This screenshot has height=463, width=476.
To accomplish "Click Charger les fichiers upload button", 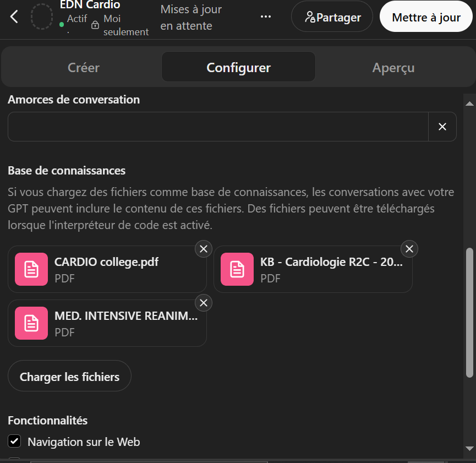I will point(69,377).
